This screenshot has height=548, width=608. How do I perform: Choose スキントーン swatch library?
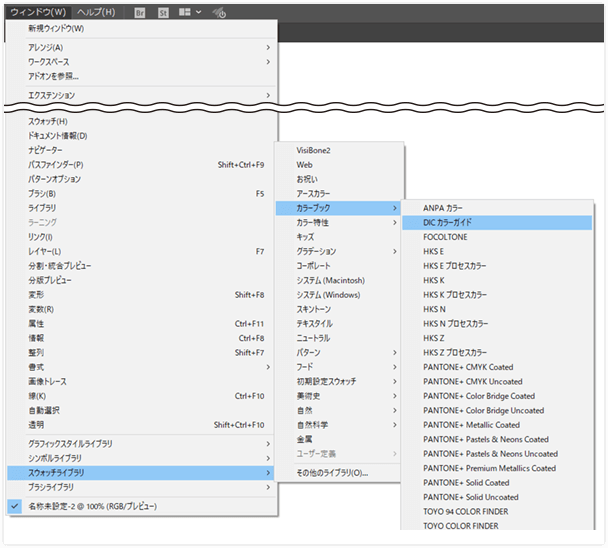[x=338, y=309]
